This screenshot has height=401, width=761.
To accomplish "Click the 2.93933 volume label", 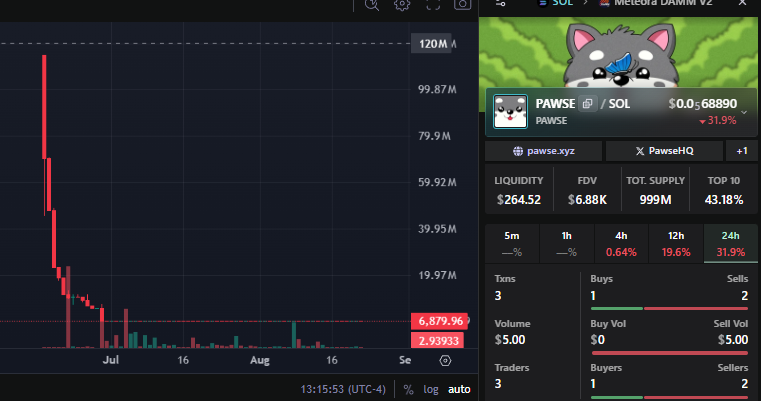I will click(437, 341).
